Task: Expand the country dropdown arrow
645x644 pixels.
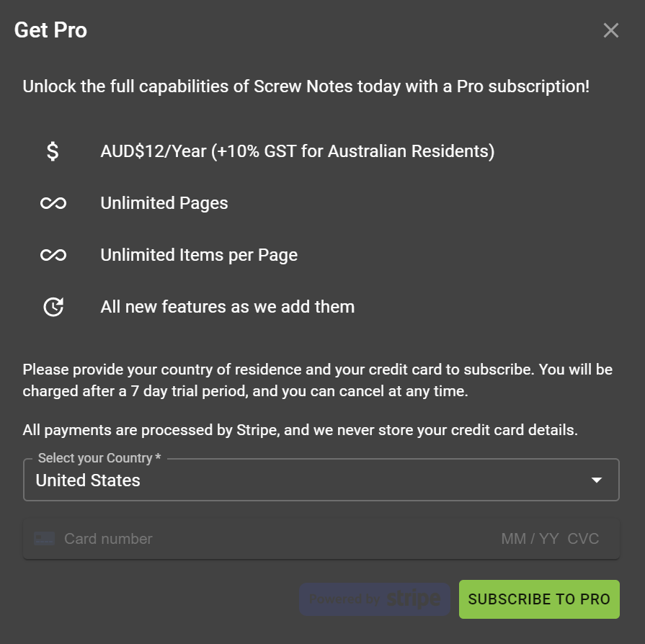Action: (x=596, y=480)
